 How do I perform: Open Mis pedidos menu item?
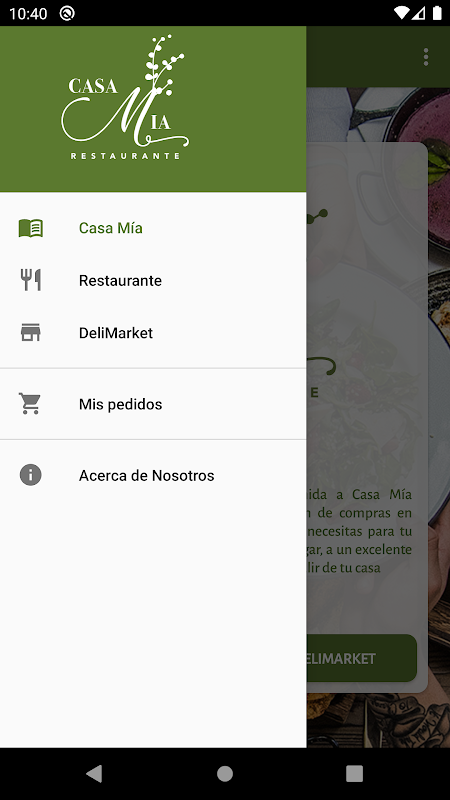(153, 404)
